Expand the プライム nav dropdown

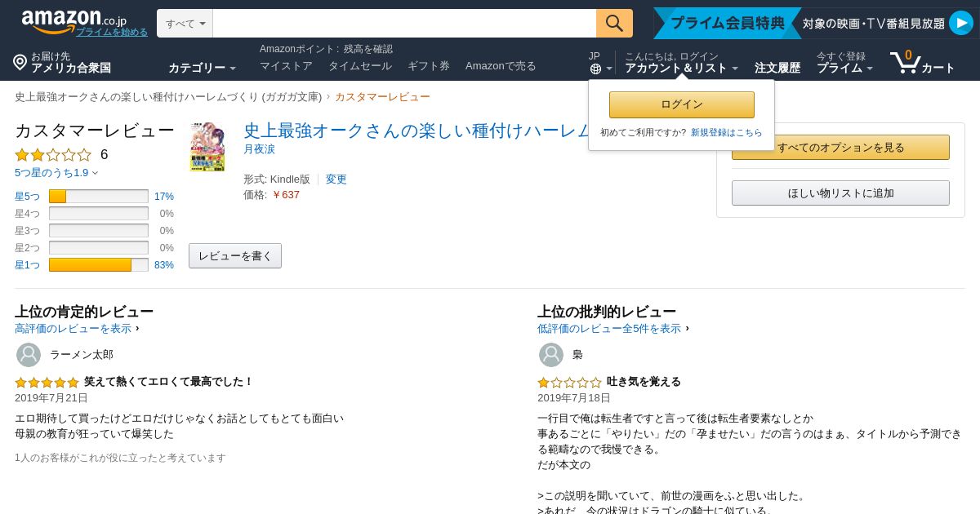click(844, 68)
